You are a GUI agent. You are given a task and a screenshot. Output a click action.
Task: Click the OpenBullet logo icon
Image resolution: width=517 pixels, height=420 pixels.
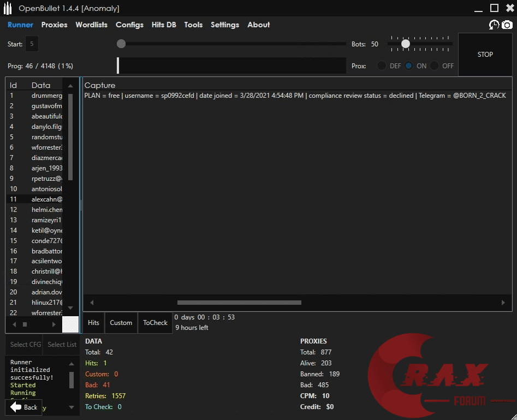tap(8, 8)
